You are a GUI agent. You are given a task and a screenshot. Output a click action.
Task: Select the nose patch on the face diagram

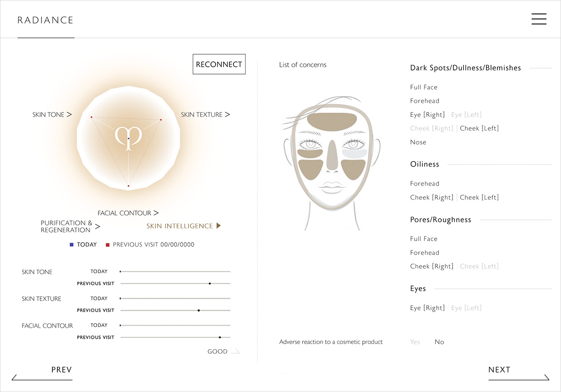[332, 155]
